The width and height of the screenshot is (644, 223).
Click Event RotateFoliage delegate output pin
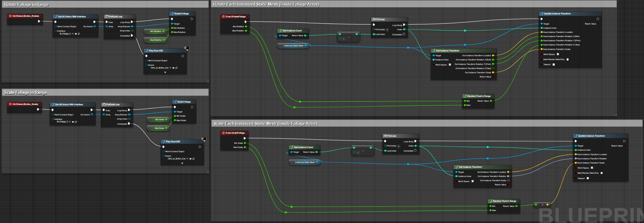[x=247, y=17]
